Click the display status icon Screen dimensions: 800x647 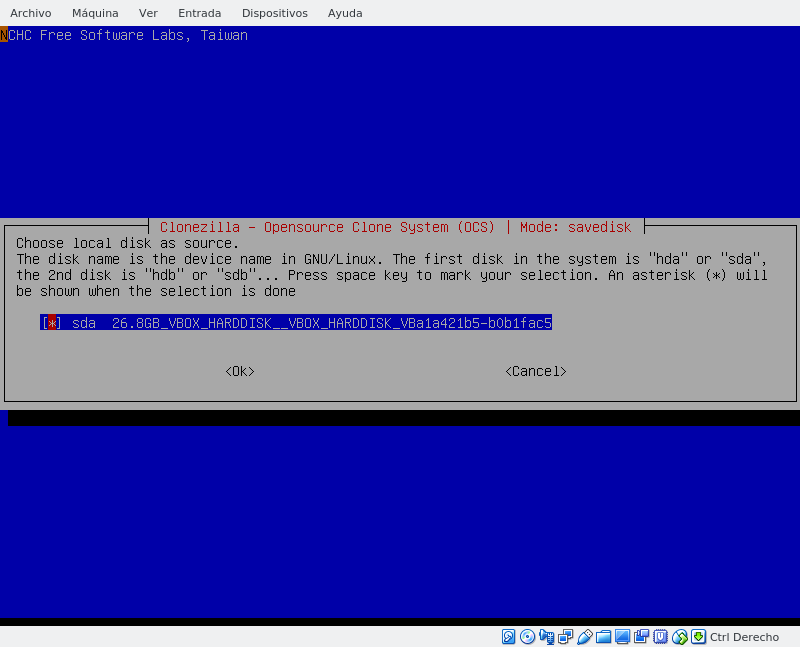point(622,637)
